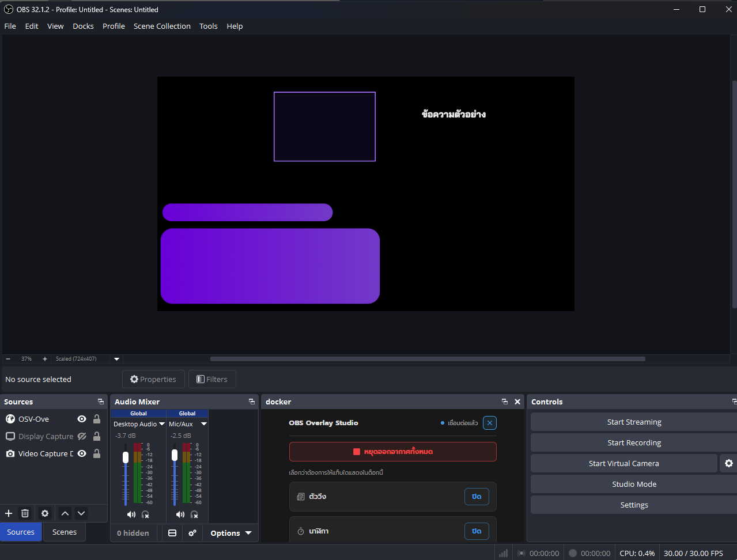Toggle the lock on Video Capture source
Image resolution: width=737 pixels, height=560 pixels.
pyautogui.click(x=97, y=453)
